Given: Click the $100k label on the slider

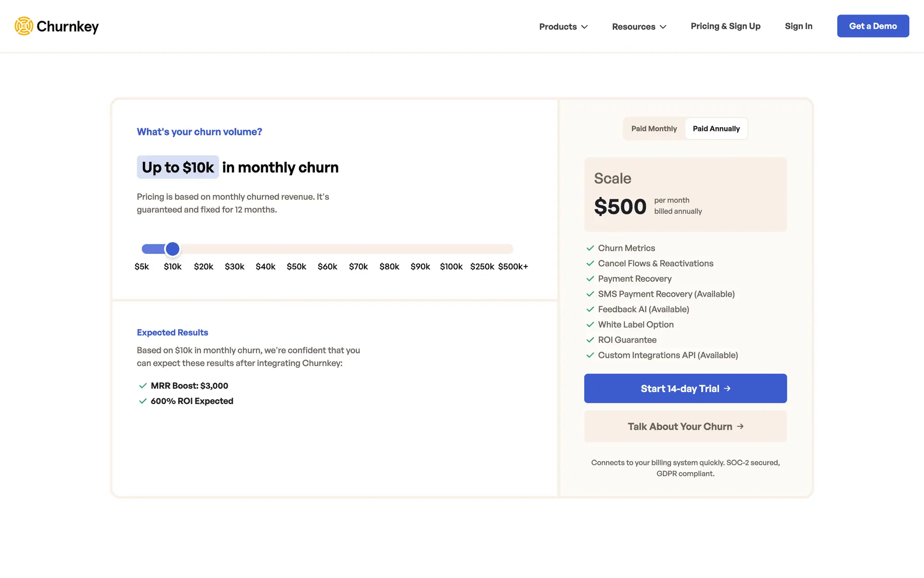Looking at the screenshot, I should [451, 266].
